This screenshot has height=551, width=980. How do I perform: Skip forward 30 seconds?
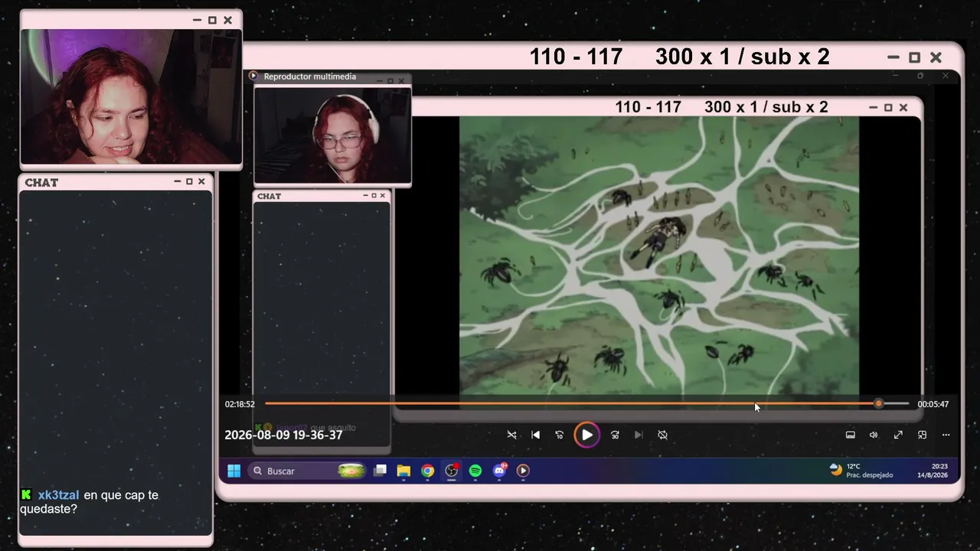[615, 435]
